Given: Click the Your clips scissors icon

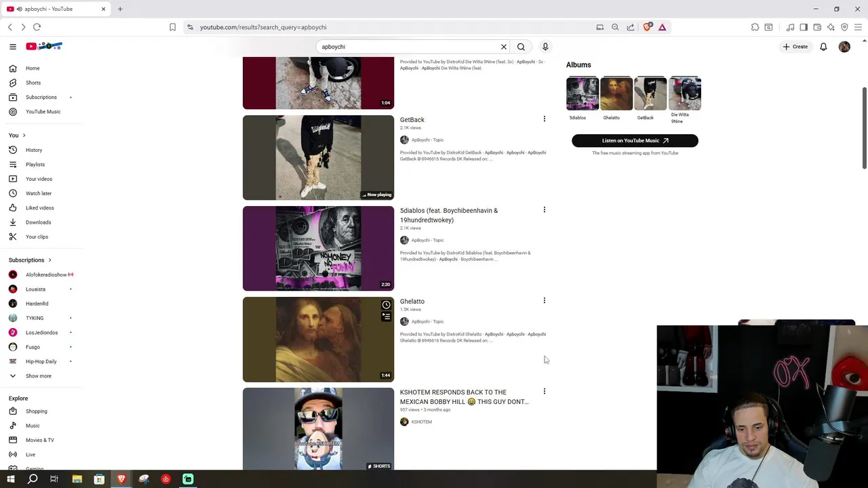Looking at the screenshot, I should pos(13,237).
